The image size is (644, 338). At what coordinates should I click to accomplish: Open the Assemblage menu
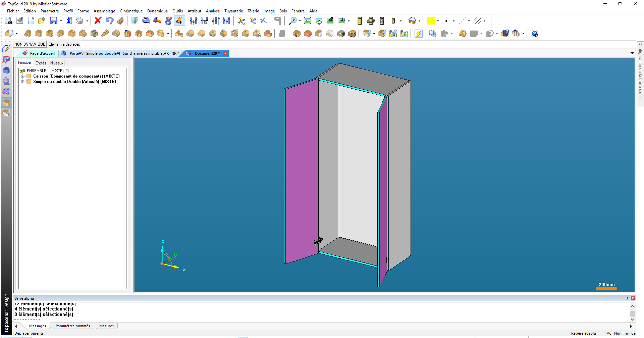104,11
